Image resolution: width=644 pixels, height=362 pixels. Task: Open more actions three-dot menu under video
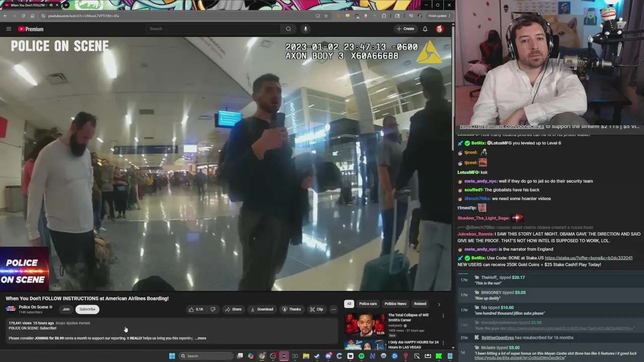tap(333, 309)
